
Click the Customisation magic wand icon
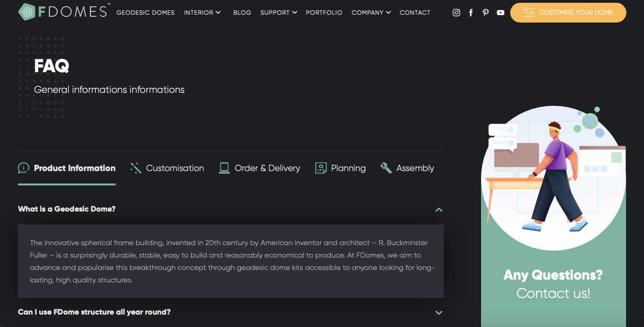136,168
